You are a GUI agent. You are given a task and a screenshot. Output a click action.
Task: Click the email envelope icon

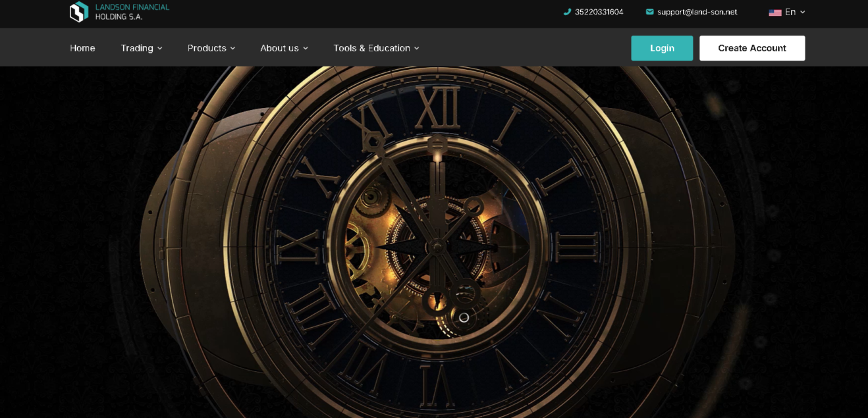(x=649, y=12)
